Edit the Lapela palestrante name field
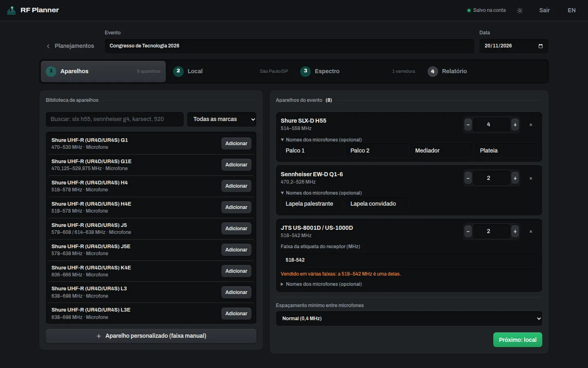The height and width of the screenshot is (368, 588). tap(312, 204)
